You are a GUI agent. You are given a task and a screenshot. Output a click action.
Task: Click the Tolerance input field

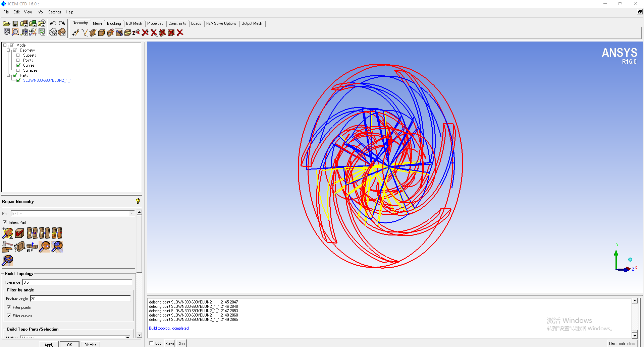[77, 282]
